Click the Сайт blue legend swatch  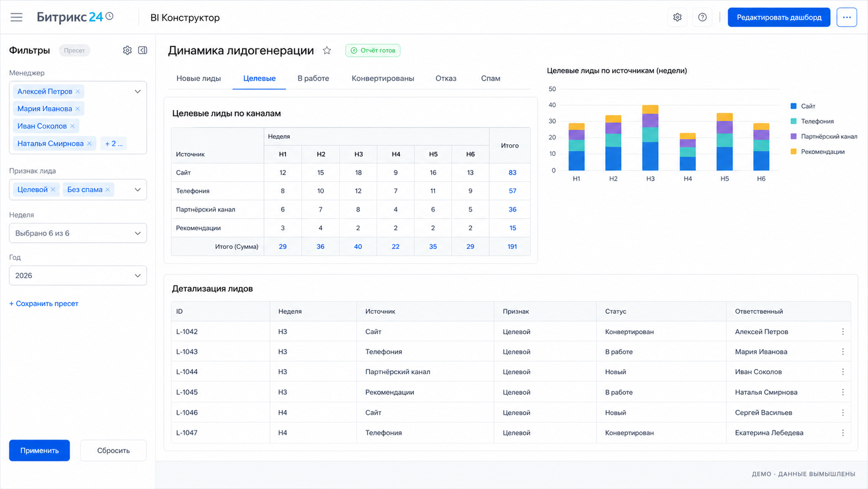(x=793, y=106)
